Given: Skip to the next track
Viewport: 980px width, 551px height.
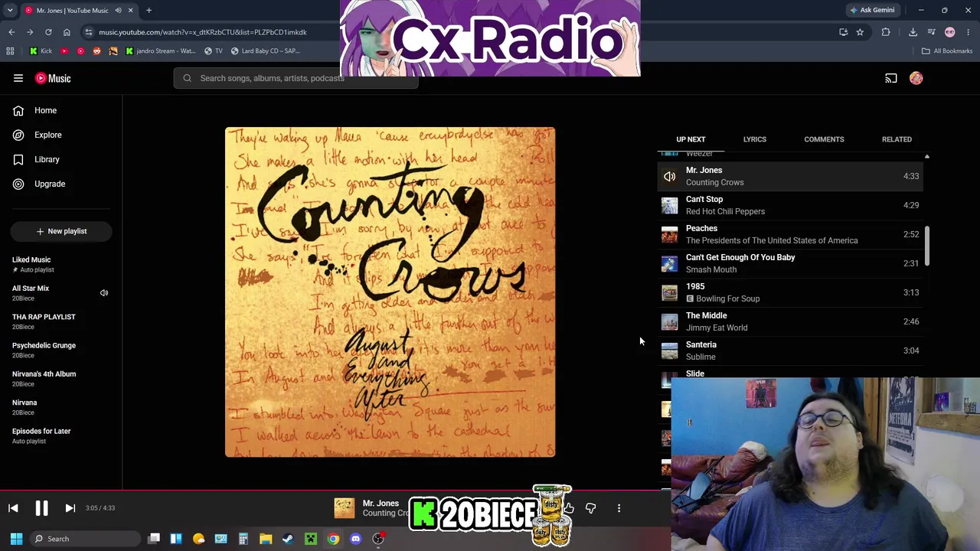Looking at the screenshot, I should click(x=70, y=508).
